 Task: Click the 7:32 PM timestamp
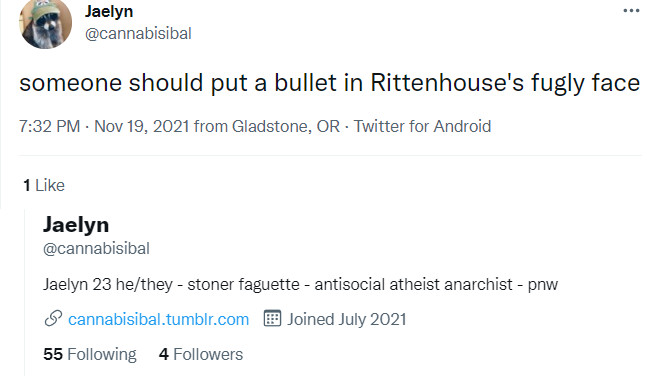coord(50,126)
